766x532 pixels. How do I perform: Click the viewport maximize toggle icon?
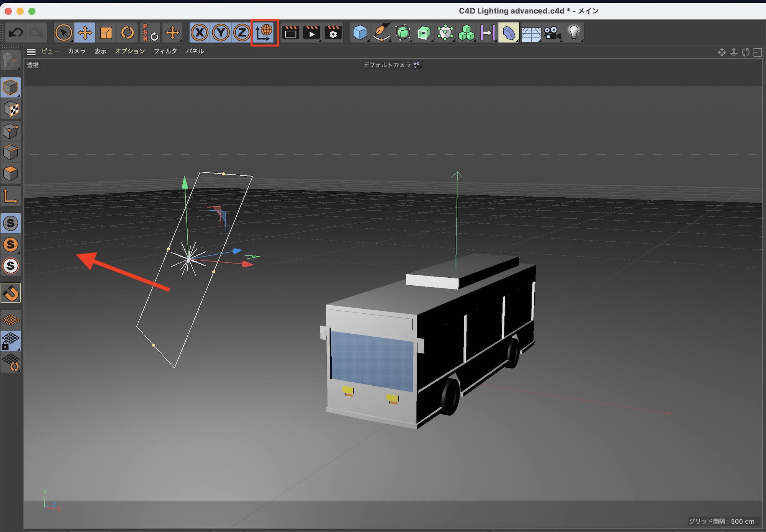point(757,52)
